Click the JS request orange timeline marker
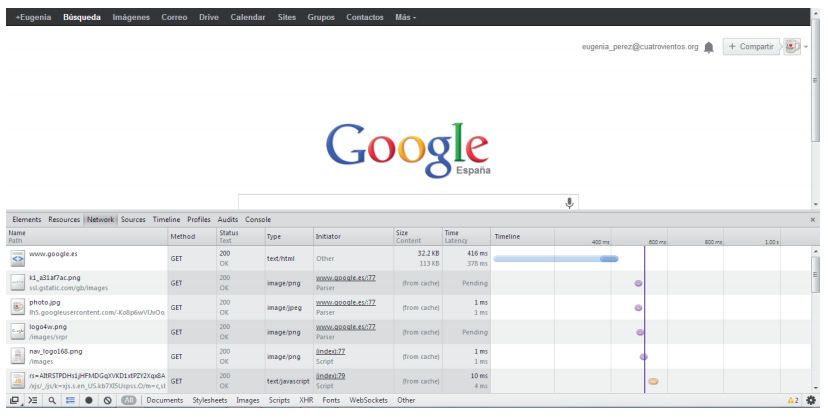The image size is (828, 418). [653, 381]
